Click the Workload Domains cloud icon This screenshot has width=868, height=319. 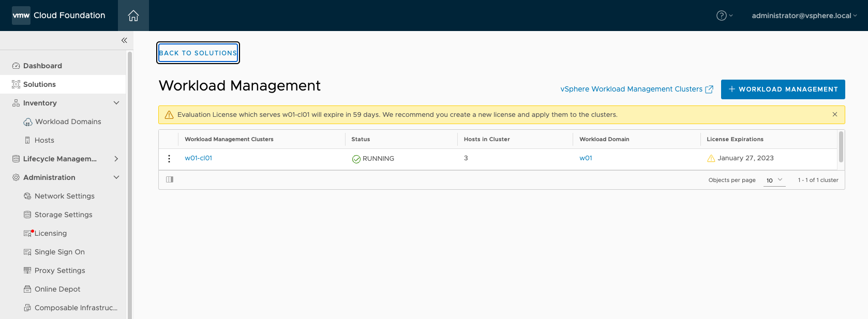28,122
